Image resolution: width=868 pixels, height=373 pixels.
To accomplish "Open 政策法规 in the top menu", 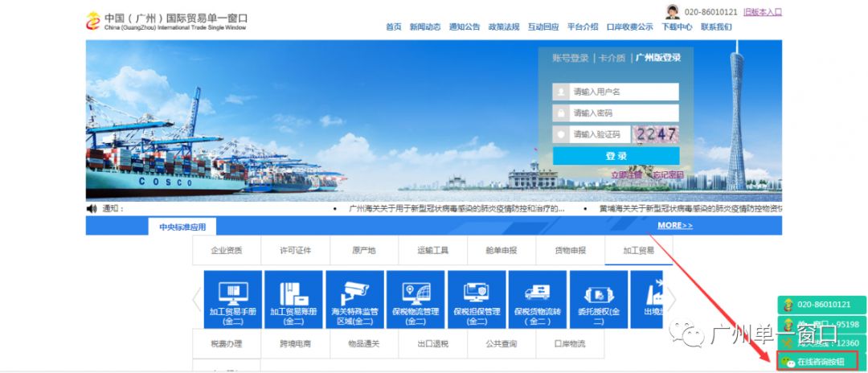I will pyautogui.click(x=504, y=27).
